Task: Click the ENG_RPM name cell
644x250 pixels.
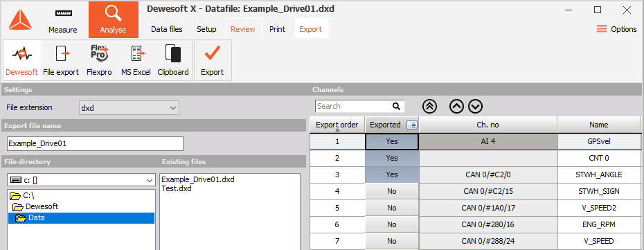Action: tap(599, 224)
